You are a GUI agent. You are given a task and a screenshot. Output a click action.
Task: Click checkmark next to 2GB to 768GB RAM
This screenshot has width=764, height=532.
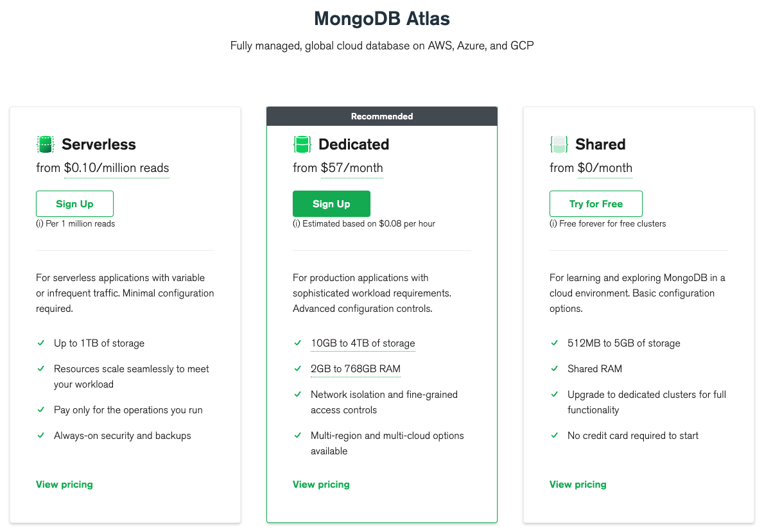pos(297,369)
